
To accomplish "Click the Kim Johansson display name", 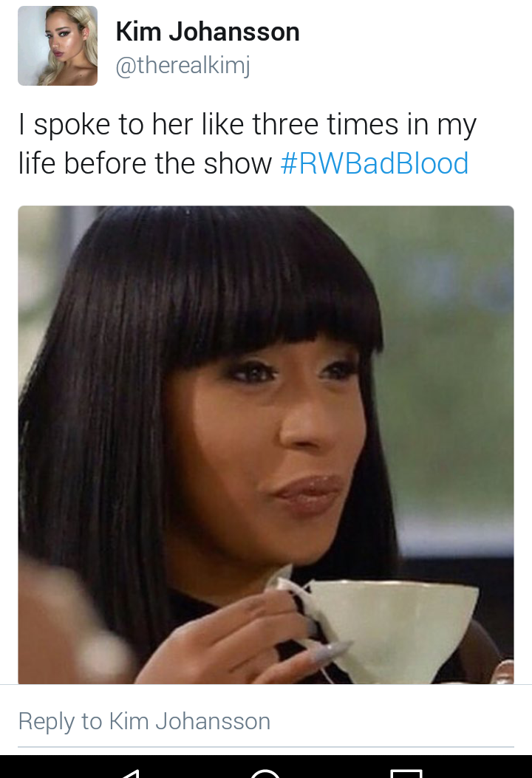I will (208, 31).
